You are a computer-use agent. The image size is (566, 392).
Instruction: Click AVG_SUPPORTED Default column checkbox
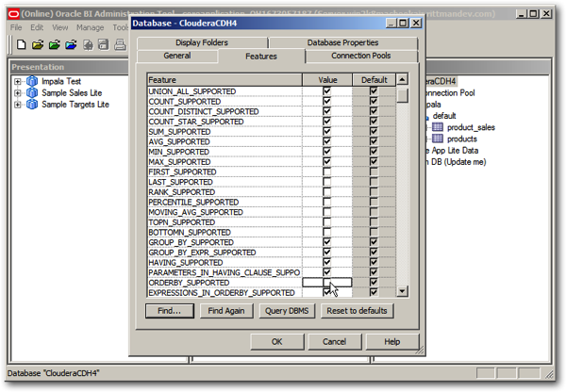(x=374, y=141)
